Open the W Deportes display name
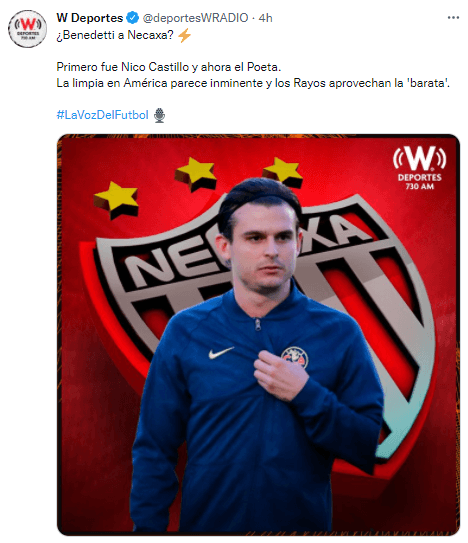Viewport: 468px width, 543px height. pos(90,18)
